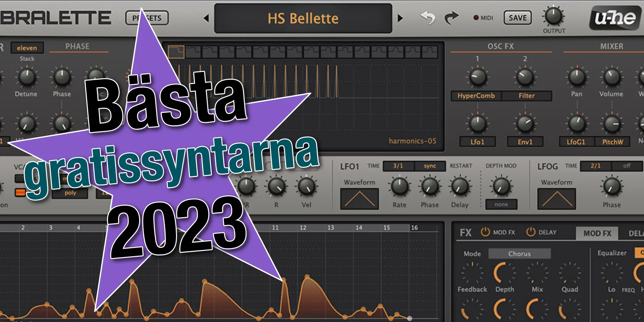This screenshot has height=322, width=644.
Task: Click the SAVE button
Action: pos(517,18)
